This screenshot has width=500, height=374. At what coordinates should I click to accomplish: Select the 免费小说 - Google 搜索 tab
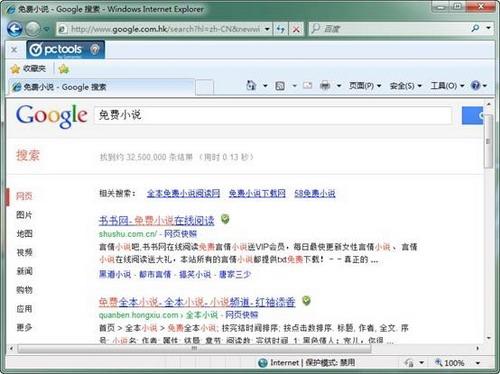pos(102,87)
